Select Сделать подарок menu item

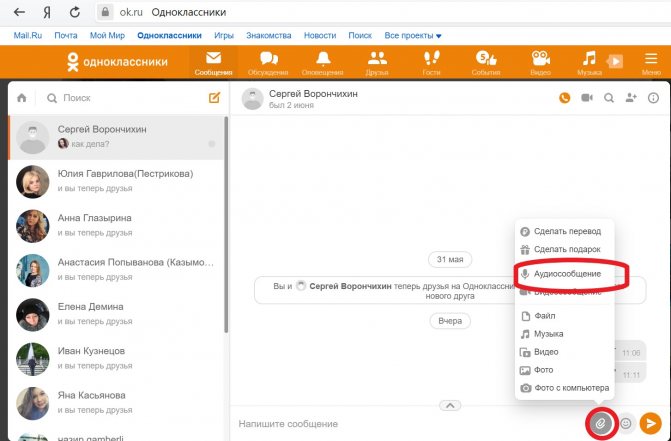564,249
